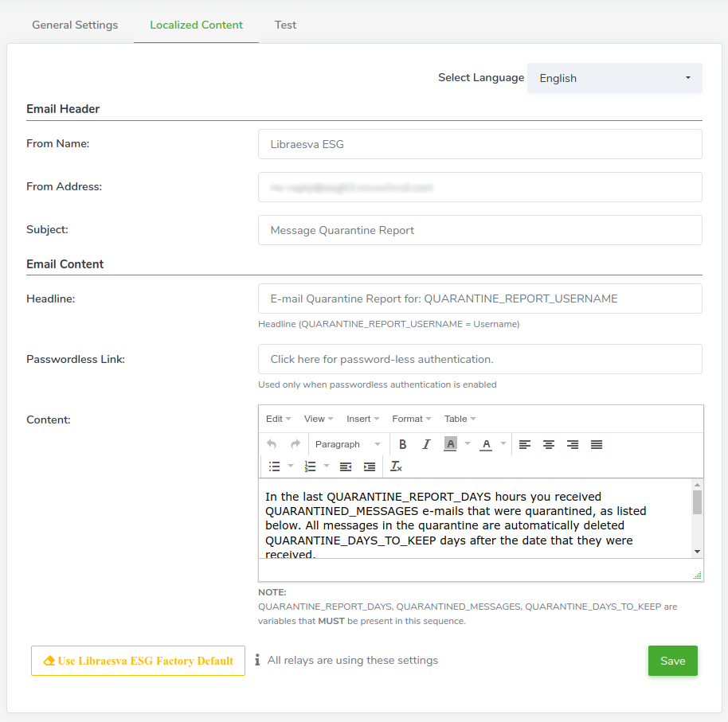This screenshot has height=722, width=728.
Task: Justify the editor text
Action: tap(597, 444)
